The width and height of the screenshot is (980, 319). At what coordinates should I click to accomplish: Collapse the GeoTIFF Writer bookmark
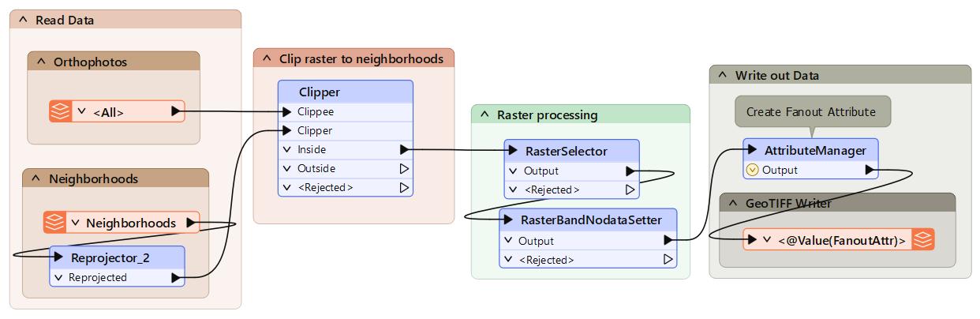tap(731, 204)
